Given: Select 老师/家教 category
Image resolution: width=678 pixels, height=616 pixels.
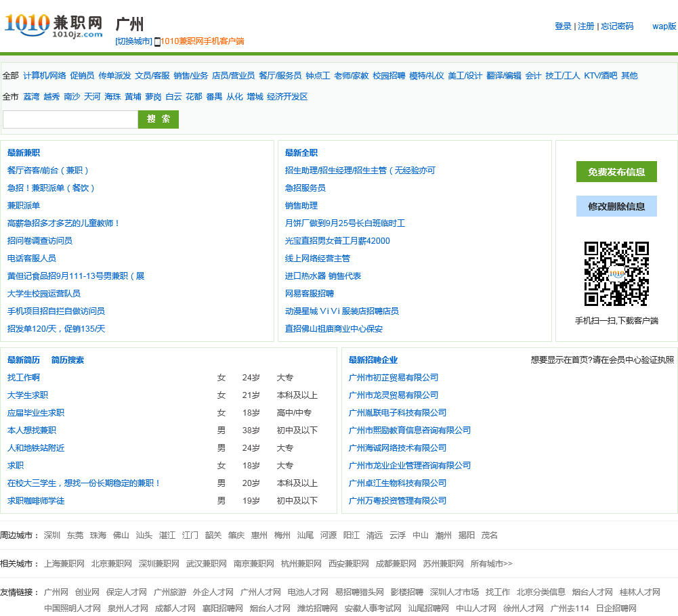Looking at the screenshot, I should 352,76.
